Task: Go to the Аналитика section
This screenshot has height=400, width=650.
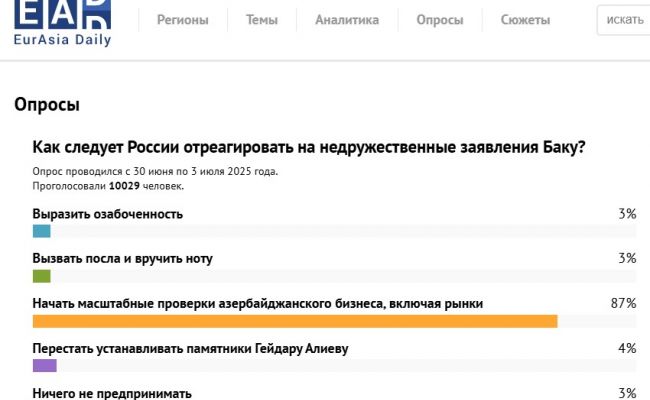Action: coord(347,20)
